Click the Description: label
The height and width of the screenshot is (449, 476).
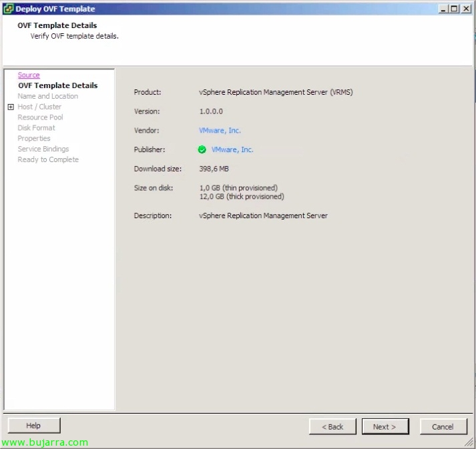[153, 215]
